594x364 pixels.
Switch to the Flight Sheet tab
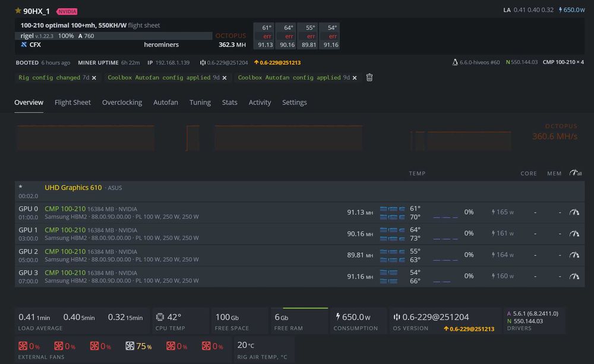click(72, 102)
